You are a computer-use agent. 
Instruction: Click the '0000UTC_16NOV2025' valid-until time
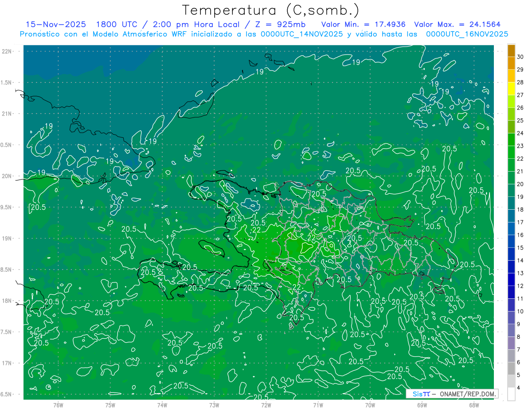click(467, 34)
